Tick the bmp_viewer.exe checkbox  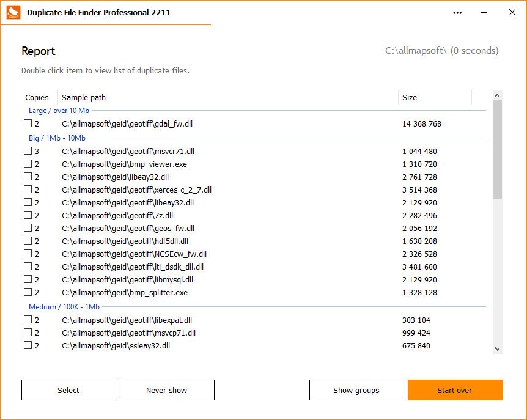coord(28,164)
